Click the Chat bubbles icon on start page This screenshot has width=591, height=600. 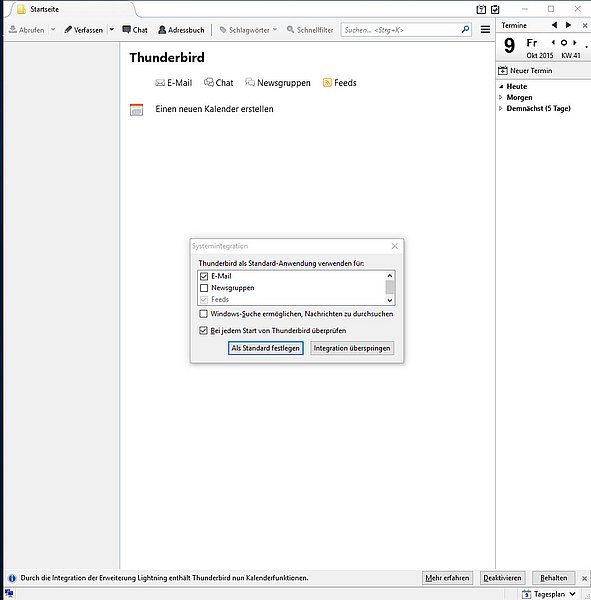[209, 82]
